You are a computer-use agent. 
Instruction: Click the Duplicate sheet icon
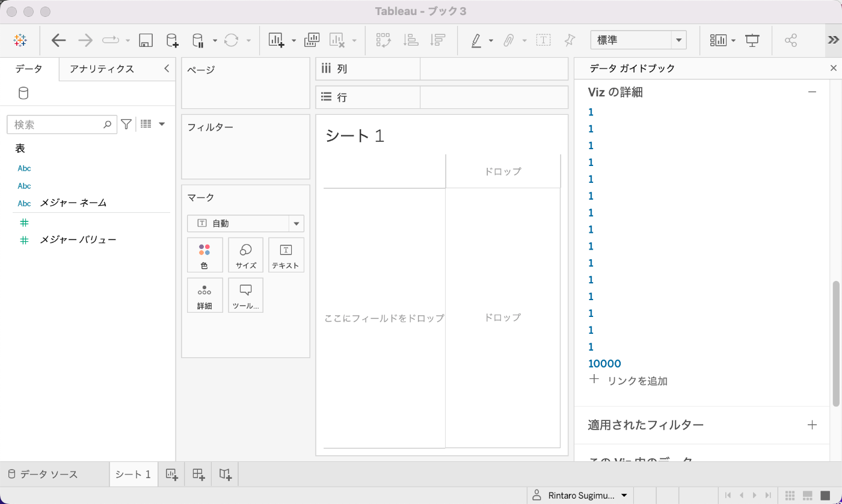(x=312, y=40)
